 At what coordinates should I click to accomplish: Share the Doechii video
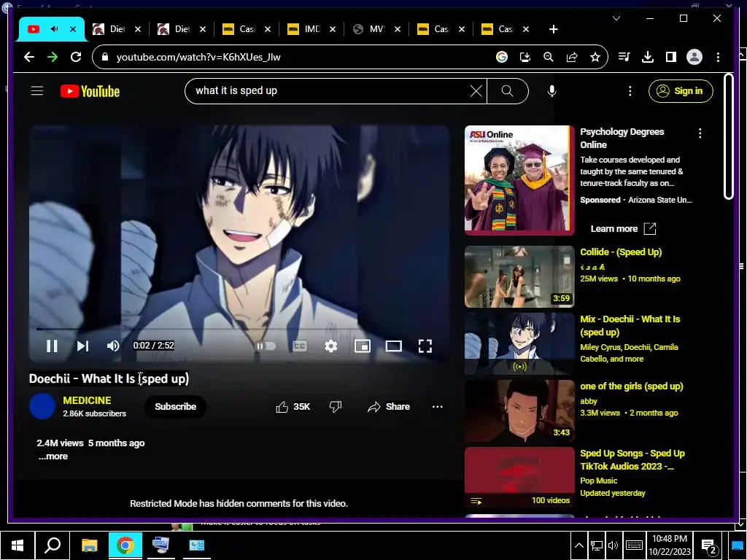tap(389, 407)
